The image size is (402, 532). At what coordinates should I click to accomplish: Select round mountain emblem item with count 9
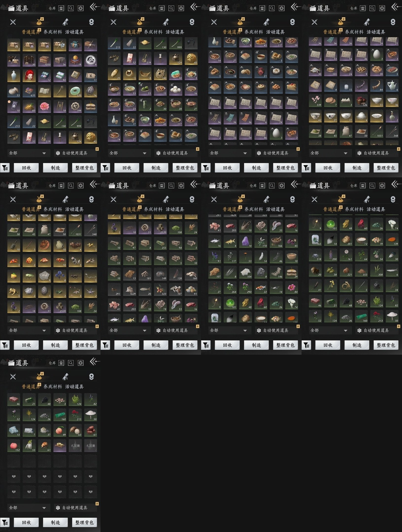[x=91, y=60]
